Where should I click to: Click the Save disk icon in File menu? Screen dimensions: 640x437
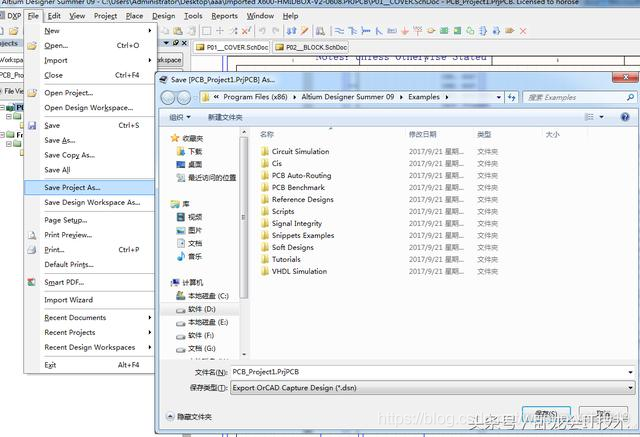[32, 125]
